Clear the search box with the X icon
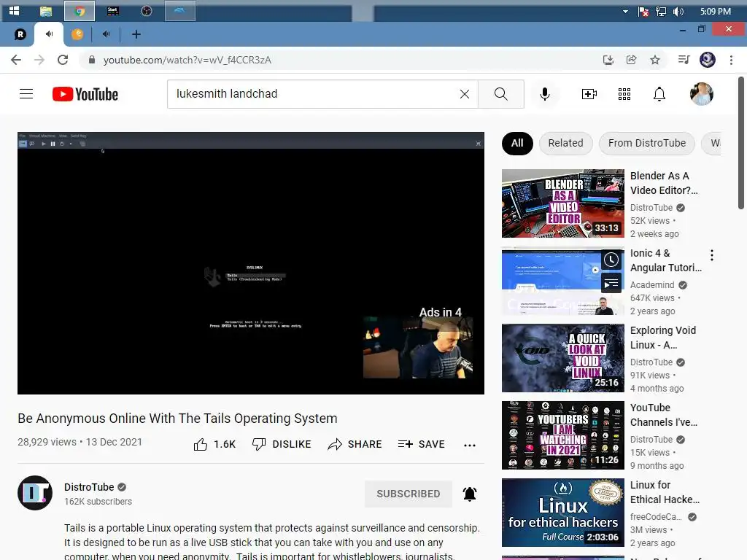747x560 pixels. [465, 94]
